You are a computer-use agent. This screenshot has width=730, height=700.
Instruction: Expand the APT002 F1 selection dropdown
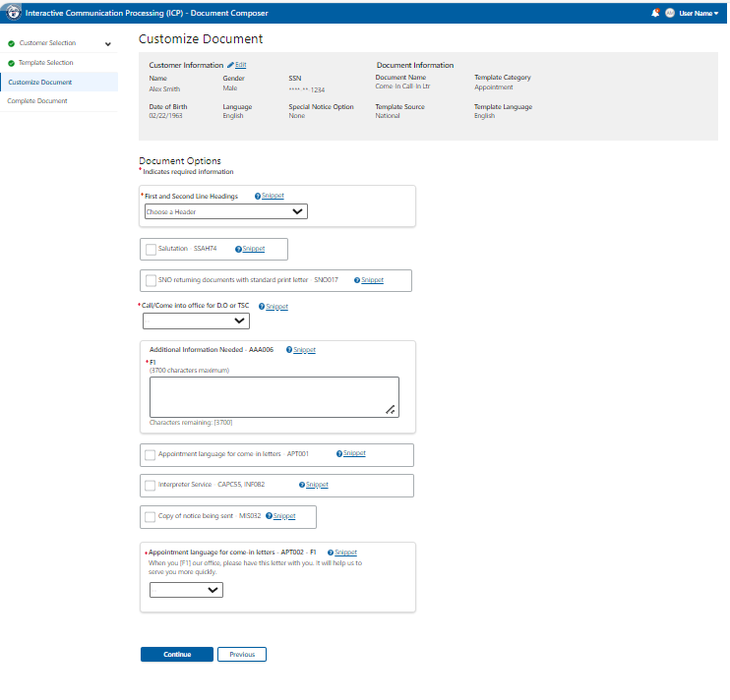tap(186, 590)
